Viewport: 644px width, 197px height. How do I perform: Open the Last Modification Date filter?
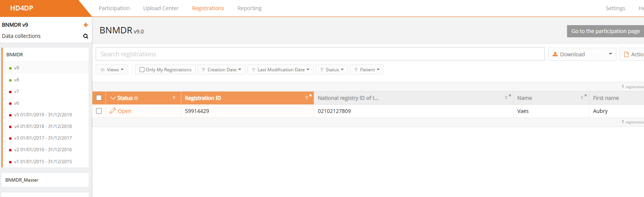tap(280, 70)
